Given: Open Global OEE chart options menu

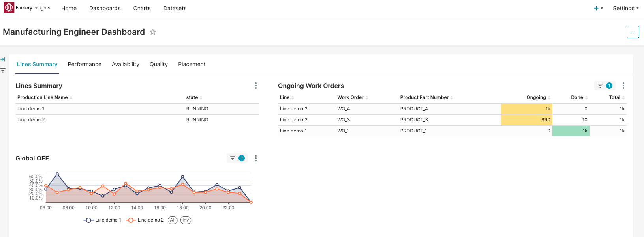Looking at the screenshot, I should pos(256,158).
